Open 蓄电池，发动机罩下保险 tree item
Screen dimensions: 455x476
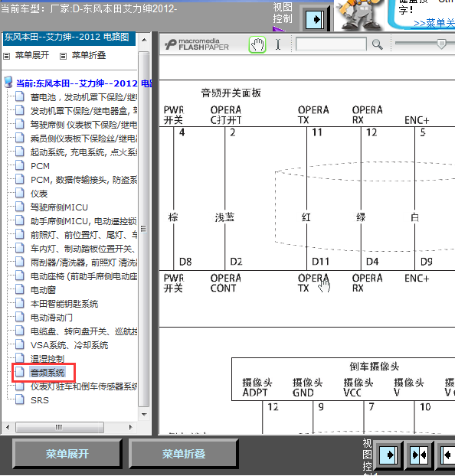[83, 97]
